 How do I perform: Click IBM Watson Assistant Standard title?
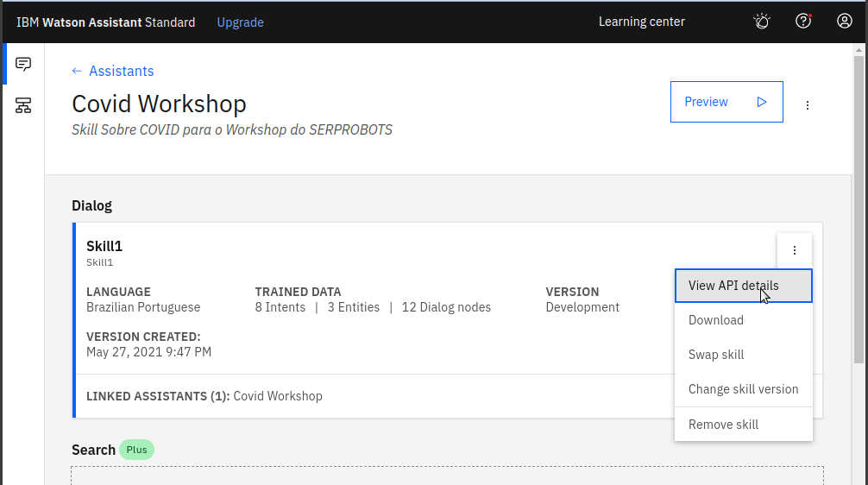click(106, 22)
